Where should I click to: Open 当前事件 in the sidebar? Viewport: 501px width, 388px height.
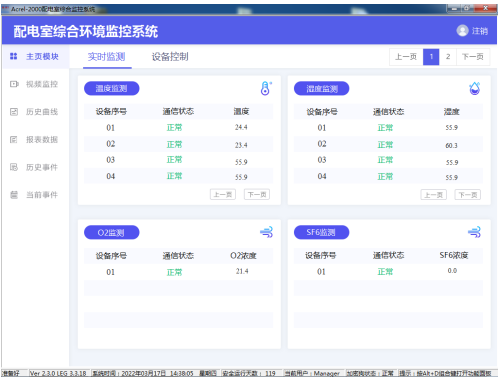36,195
